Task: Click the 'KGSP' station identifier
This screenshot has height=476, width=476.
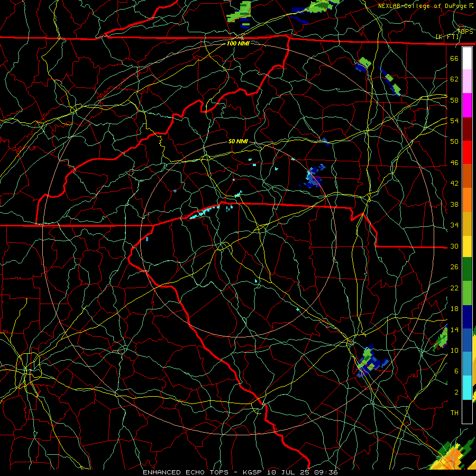Action: tap(253, 472)
